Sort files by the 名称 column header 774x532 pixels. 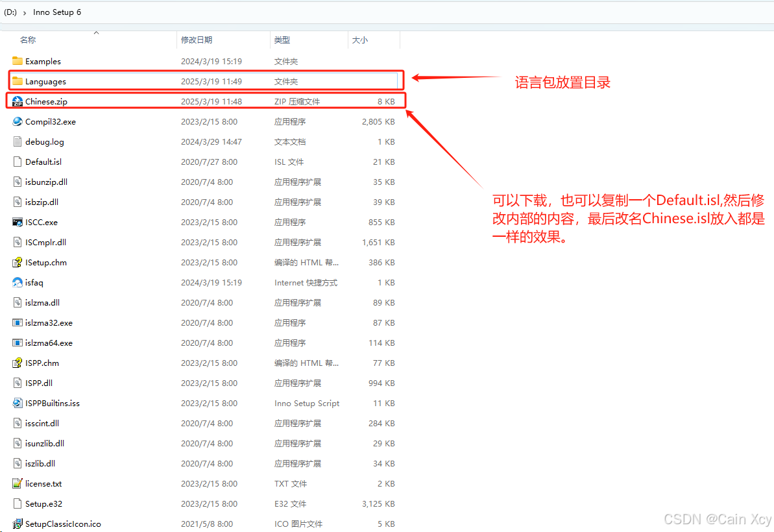(28, 40)
